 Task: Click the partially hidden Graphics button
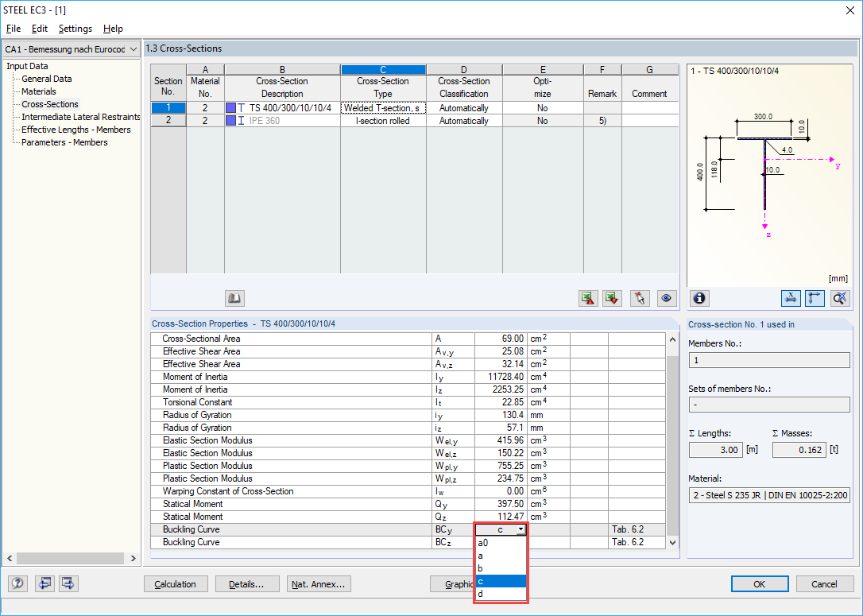(x=452, y=584)
